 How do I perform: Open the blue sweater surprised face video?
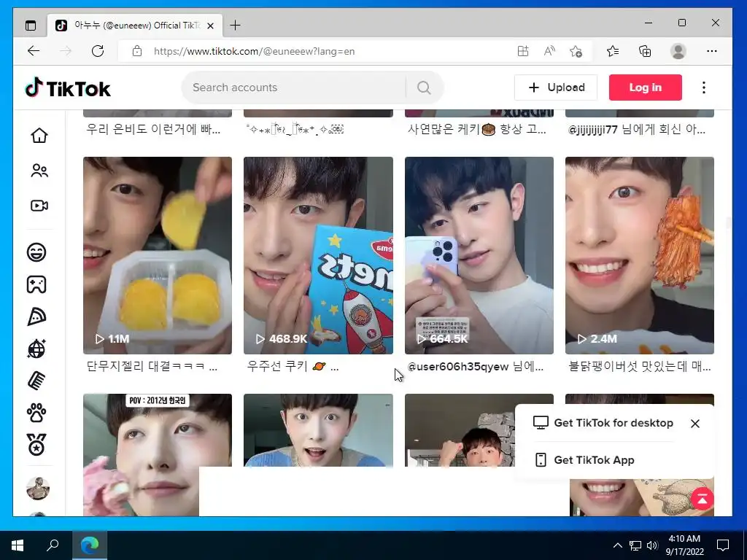click(318, 430)
